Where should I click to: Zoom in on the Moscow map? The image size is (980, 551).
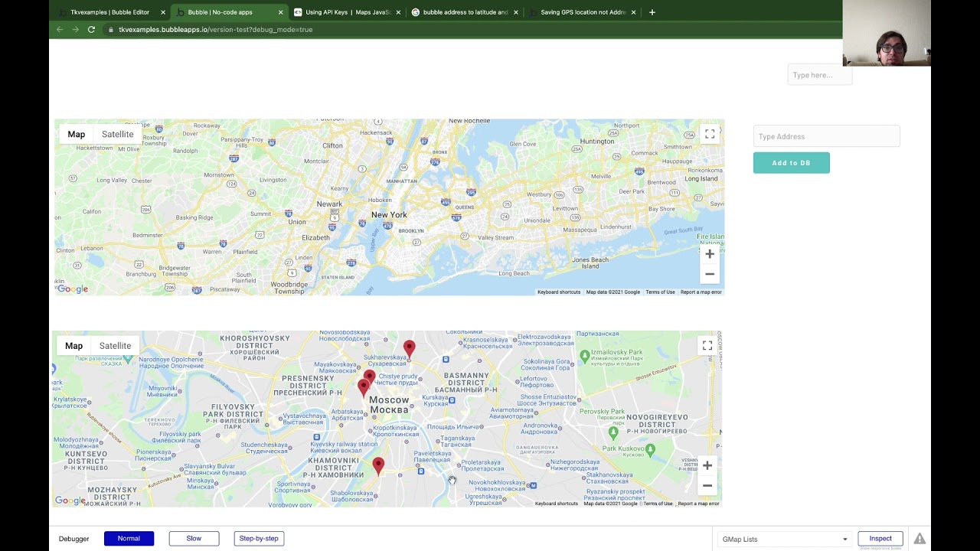[x=707, y=465]
